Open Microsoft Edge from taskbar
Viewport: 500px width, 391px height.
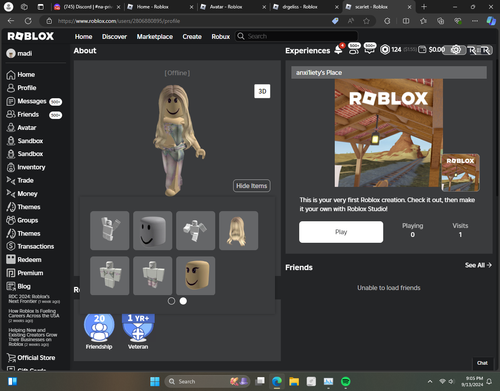click(276, 381)
